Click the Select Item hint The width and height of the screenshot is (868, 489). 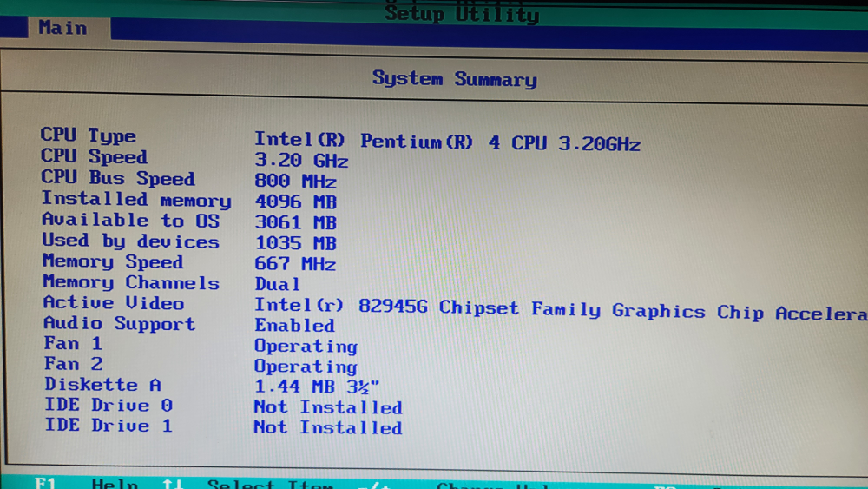click(x=270, y=484)
